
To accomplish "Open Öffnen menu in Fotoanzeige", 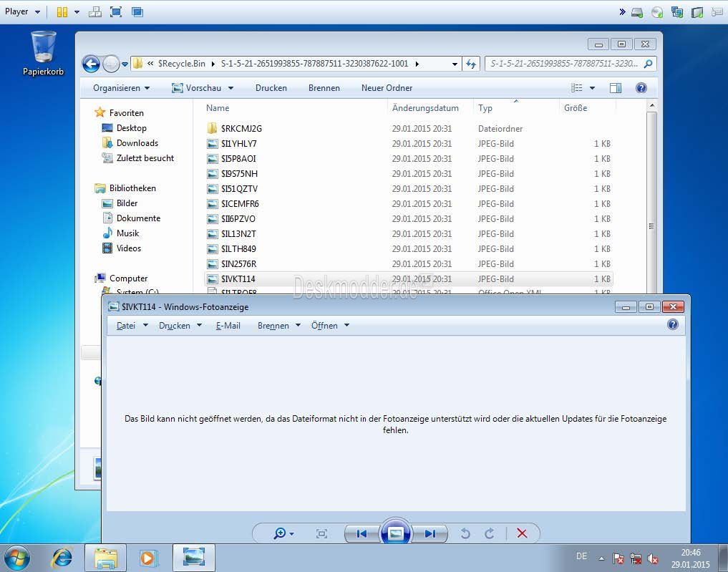I will (x=330, y=326).
